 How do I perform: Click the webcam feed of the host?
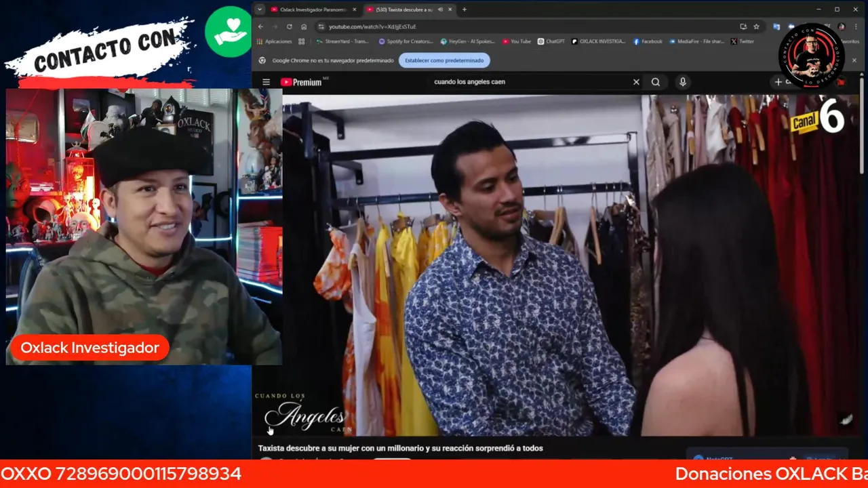[144, 226]
